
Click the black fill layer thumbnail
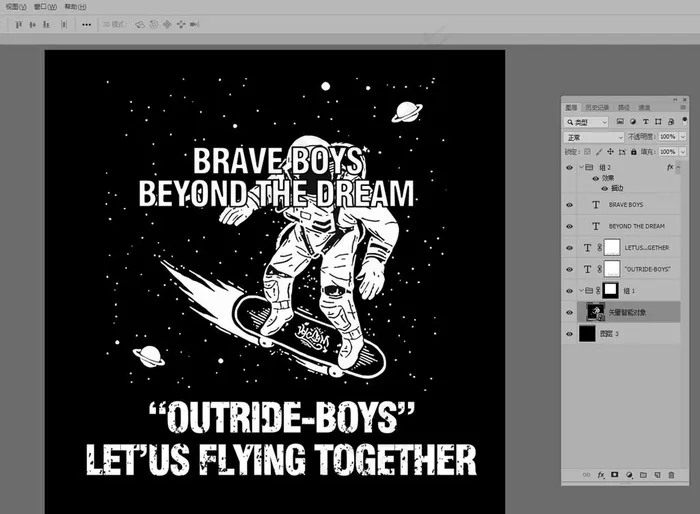coord(587,334)
